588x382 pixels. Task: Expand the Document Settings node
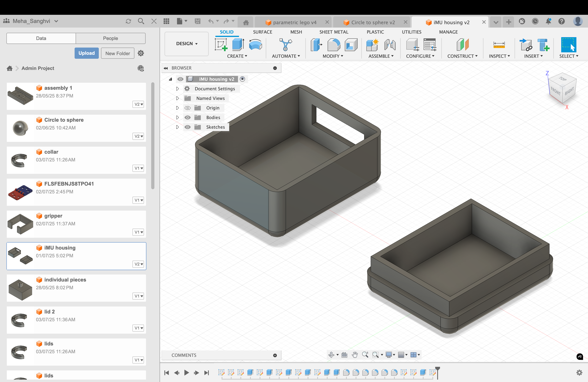coord(177,89)
